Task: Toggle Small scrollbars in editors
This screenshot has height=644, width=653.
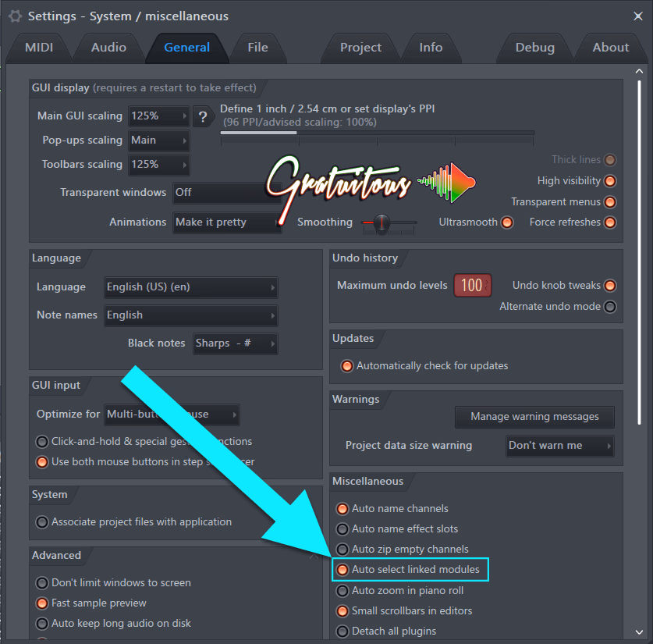Action: click(x=342, y=611)
